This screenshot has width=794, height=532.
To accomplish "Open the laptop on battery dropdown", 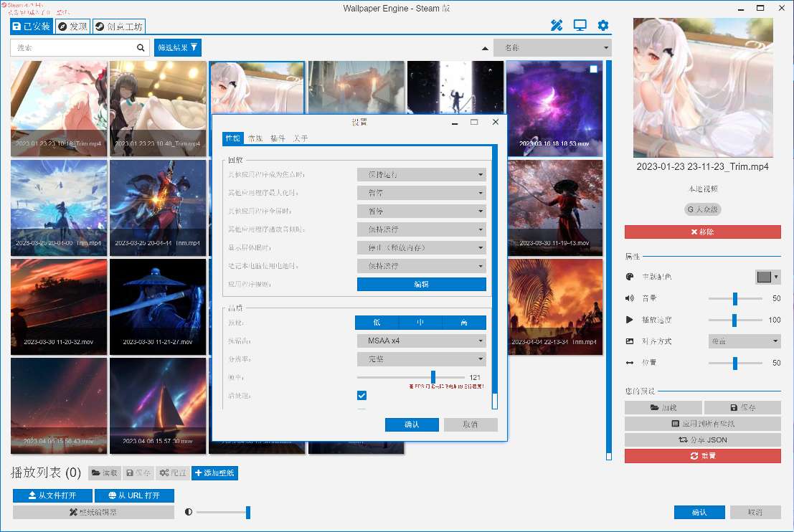I will [x=421, y=266].
